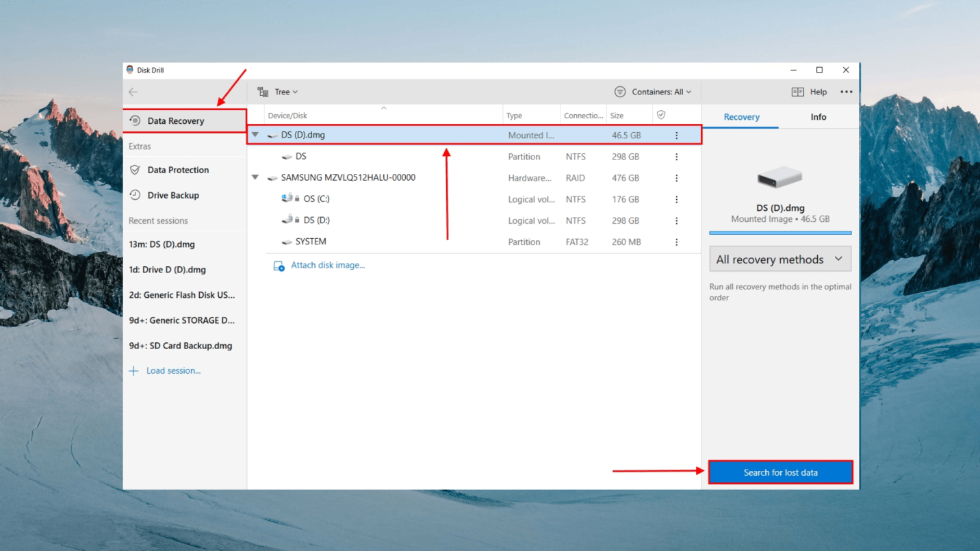Click RAID connection cell
Screen dimensions: 980x551
[576, 178]
